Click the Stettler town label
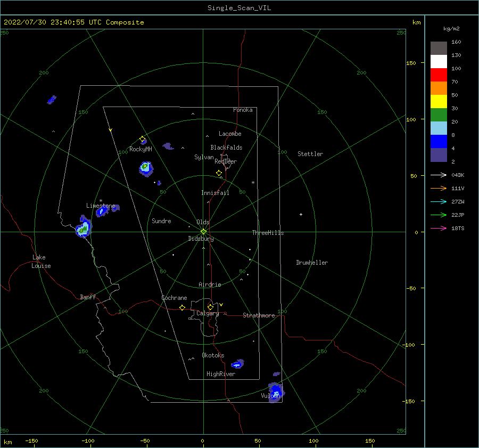The width and height of the screenshot is (479, 448). pos(310,154)
